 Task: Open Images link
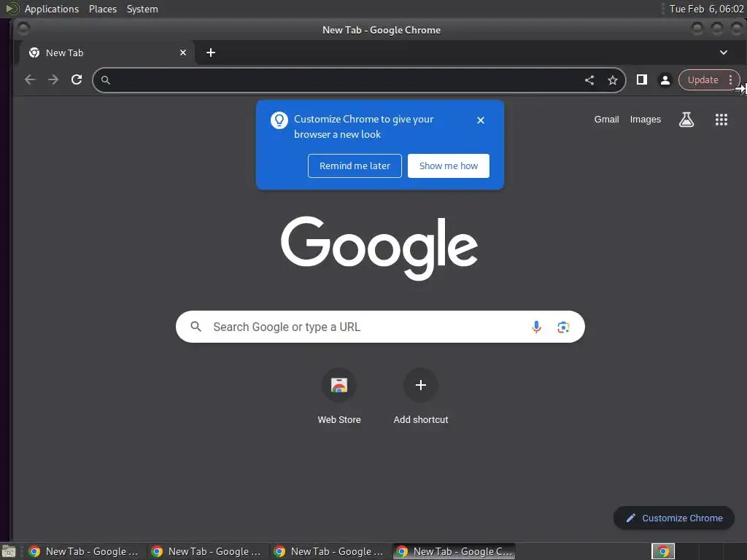(x=645, y=120)
